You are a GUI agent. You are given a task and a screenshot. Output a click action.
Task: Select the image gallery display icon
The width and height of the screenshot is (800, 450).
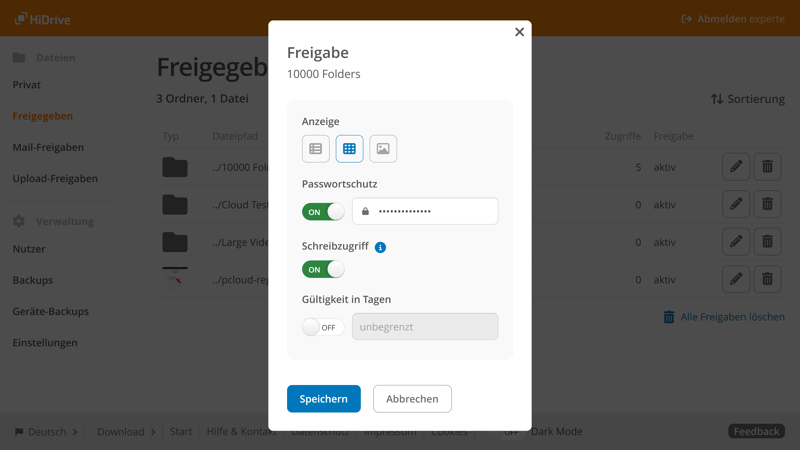point(383,149)
